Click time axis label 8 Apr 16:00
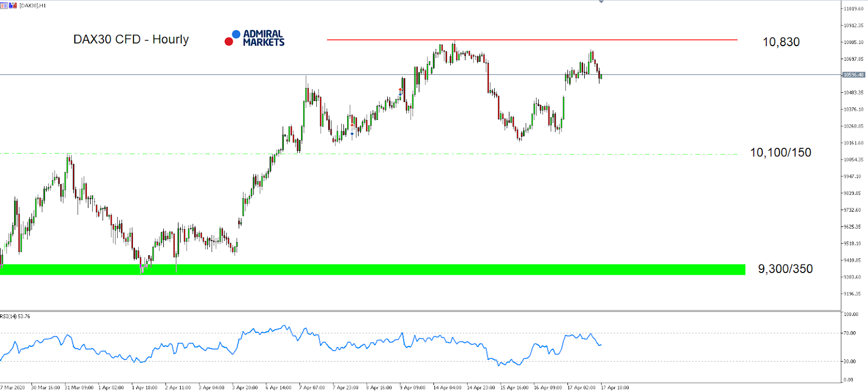 click(379, 388)
